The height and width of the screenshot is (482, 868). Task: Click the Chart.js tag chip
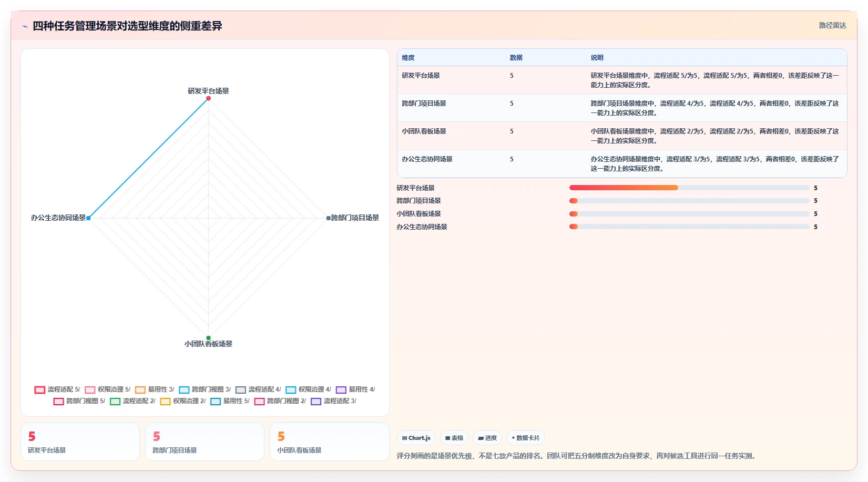(416, 438)
